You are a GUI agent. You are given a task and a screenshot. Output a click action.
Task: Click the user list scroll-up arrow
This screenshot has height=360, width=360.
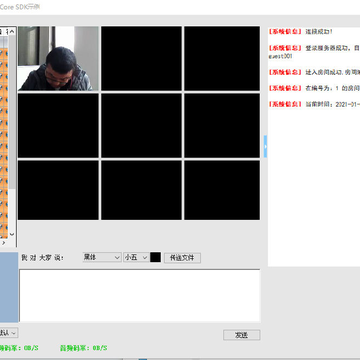[x=12, y=32]
